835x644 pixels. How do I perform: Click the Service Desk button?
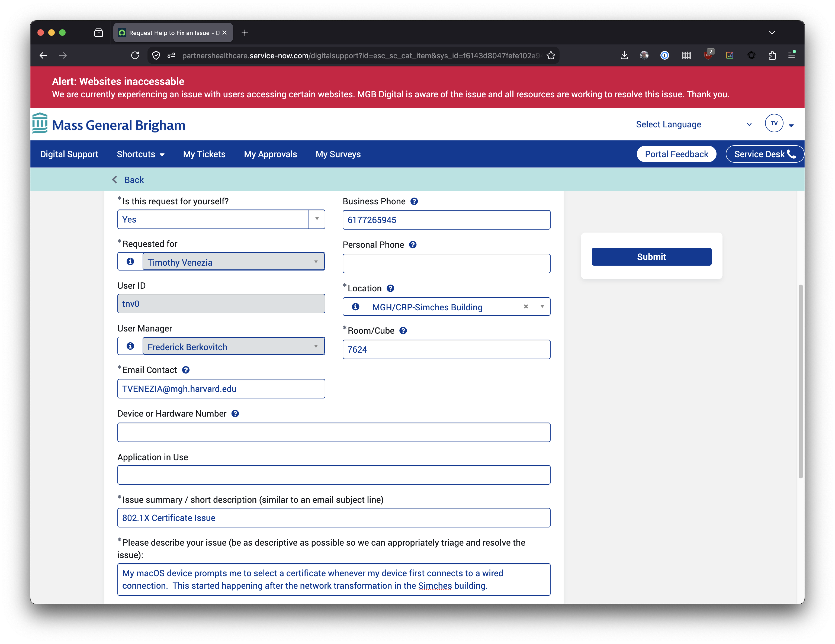pos(765,154)
